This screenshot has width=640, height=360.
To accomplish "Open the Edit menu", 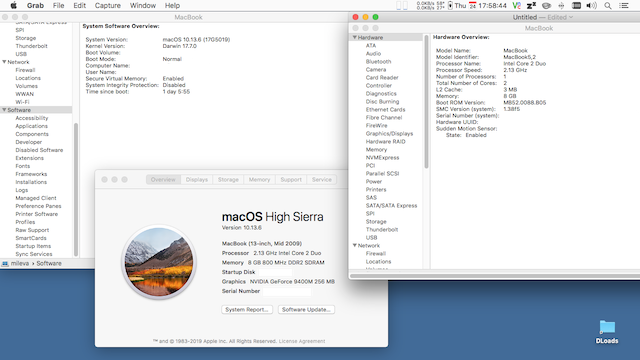I will coord(79,5).
